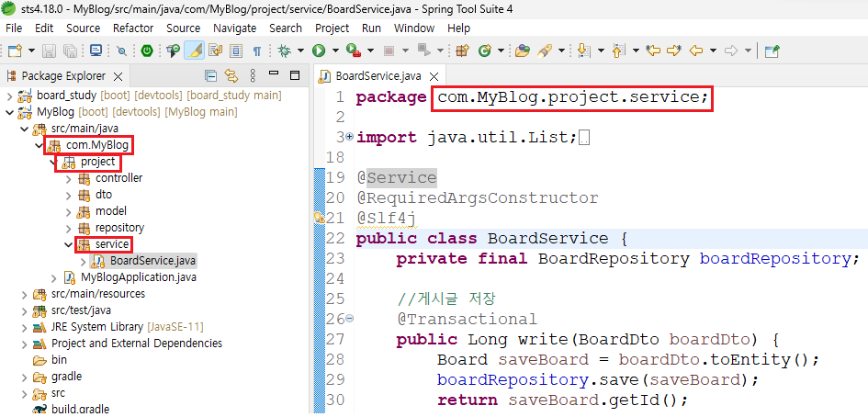This screenshot has height=417, width=868.
Task: Close the Package Explorer tab
Action: (118, 76)
